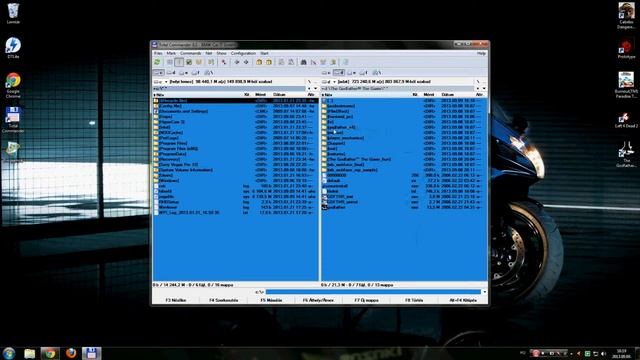Viewport: 640px width, 360px height.
Task: Open Google Chrome desktop shortcut
Action: click(x=13, y=85)
